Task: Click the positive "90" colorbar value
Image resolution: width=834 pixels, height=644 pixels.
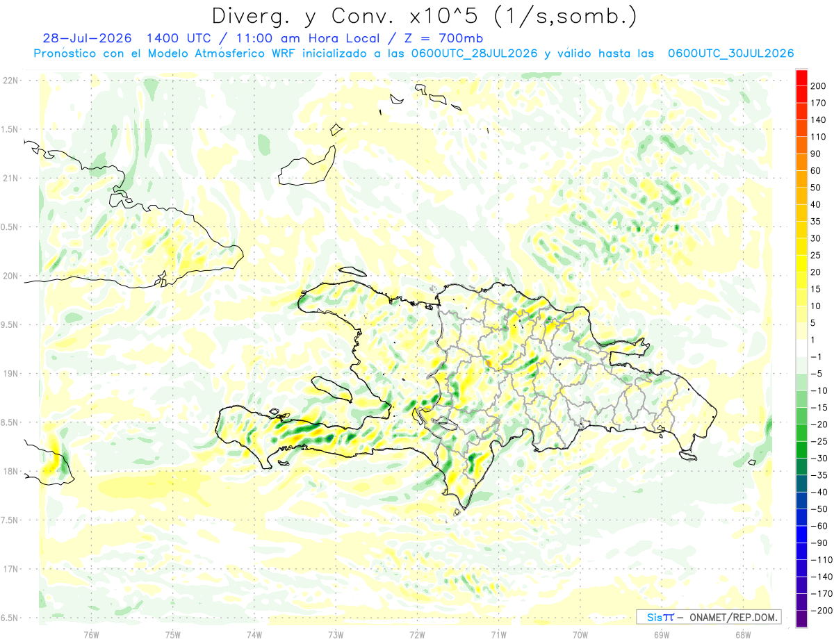Action: click(x=817, y=154)
